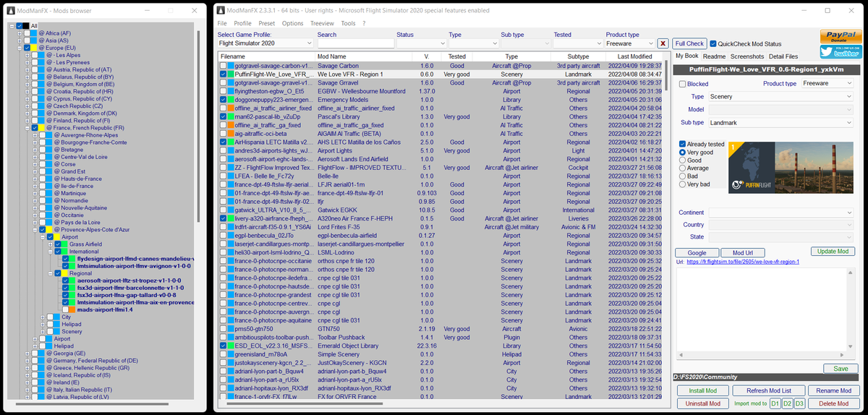This screenshot has height=415, width=868.
Task: Click the Update Mod button
Action: coord(833,251)
